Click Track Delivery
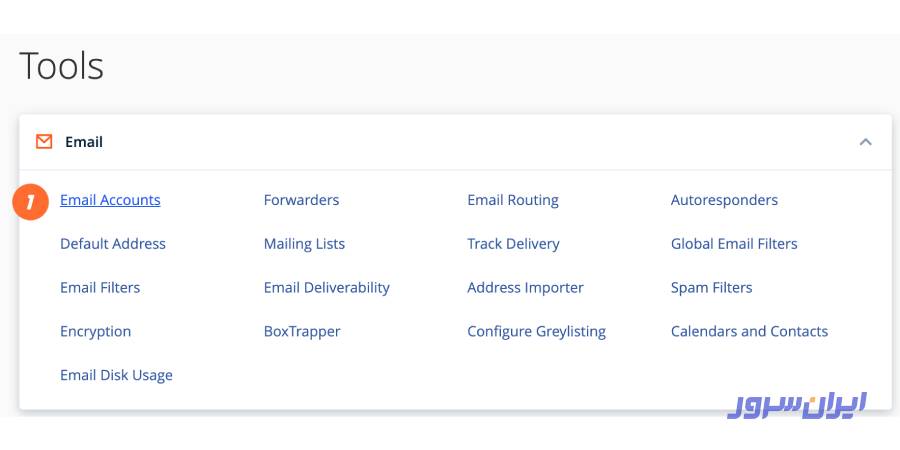900x450 pixels. tap(513, 244)
